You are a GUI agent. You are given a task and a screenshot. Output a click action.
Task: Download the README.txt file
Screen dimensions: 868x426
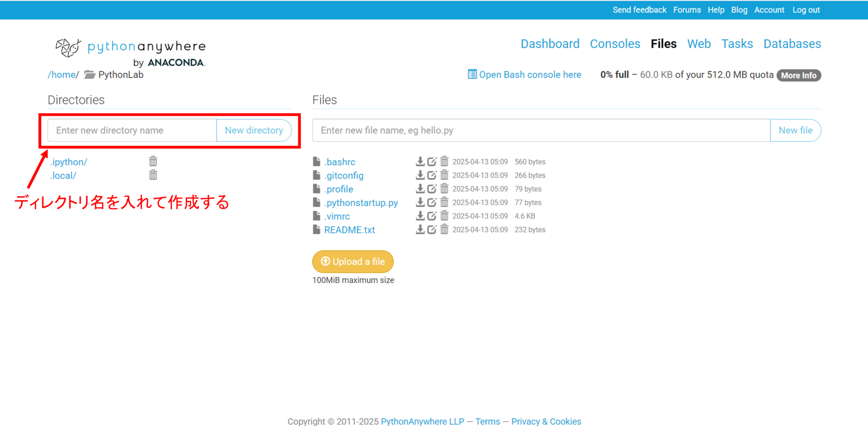(420, 229)
